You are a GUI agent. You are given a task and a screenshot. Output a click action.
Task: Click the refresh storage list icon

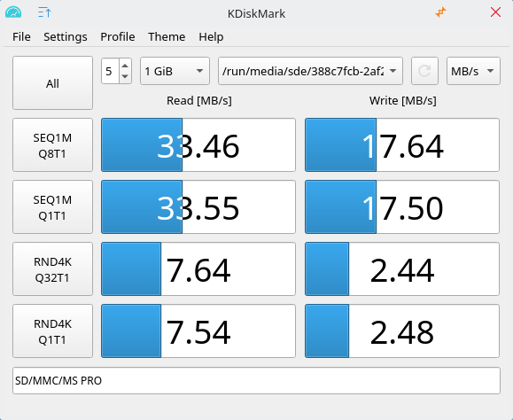pyautogui.click(x=424, y=71)
